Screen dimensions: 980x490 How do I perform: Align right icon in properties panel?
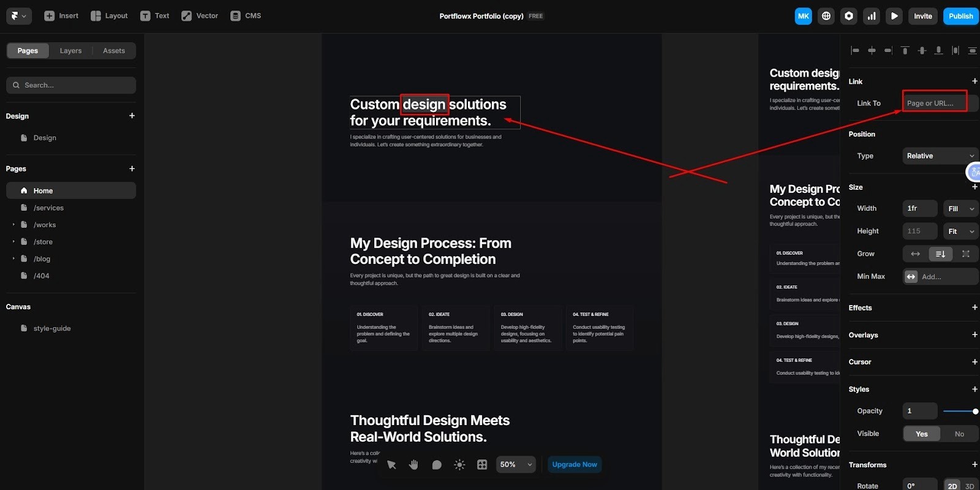pyautogui.click(x=888, y=50)
